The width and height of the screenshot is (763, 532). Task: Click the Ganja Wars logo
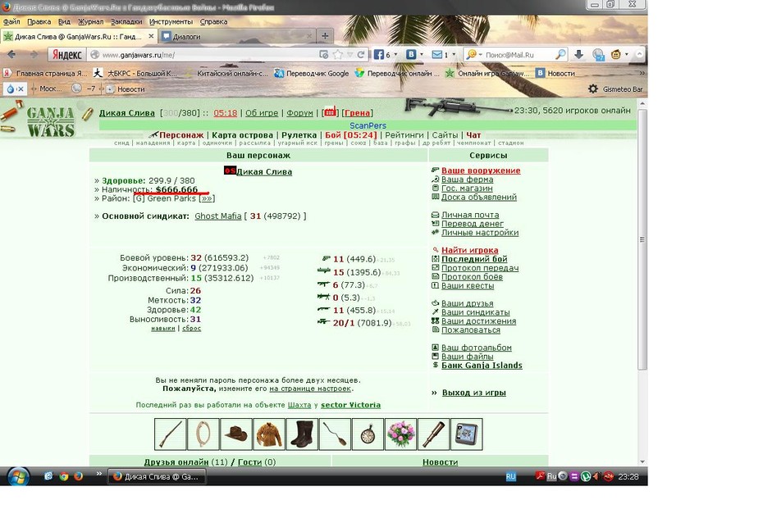(51, 121)
